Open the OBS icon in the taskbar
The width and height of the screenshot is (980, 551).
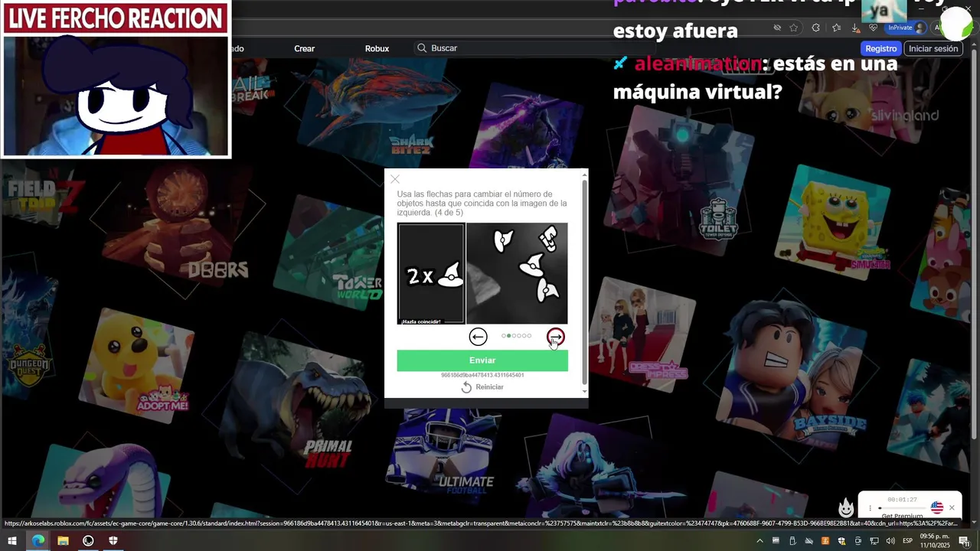tap(88, 541)
